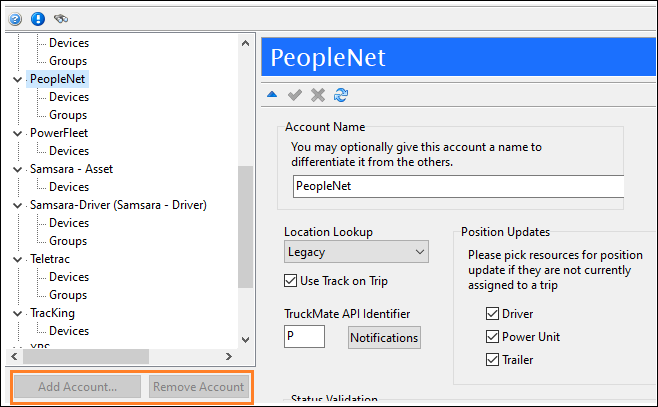Image resolution: width=658 pixels, height=407 pixels.
Task: Click the X cancel icon
Action: pos(318,95)
